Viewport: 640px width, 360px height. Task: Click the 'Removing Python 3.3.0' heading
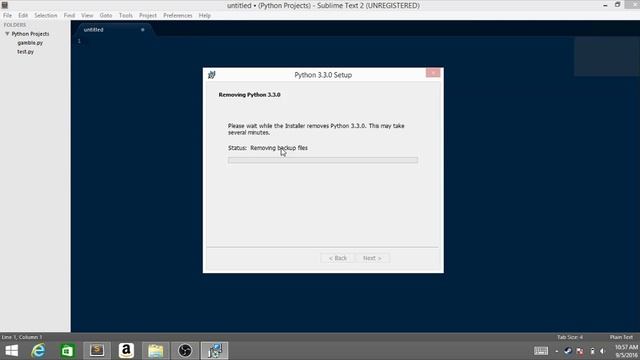click(x=249, y=95)
